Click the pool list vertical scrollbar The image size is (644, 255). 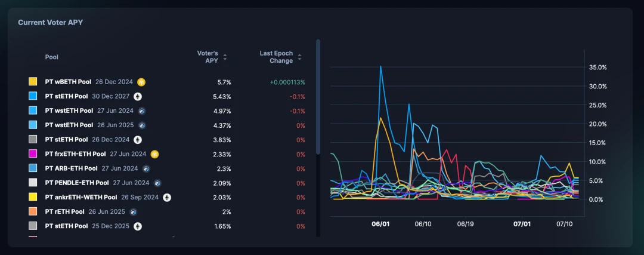point(318,97)
